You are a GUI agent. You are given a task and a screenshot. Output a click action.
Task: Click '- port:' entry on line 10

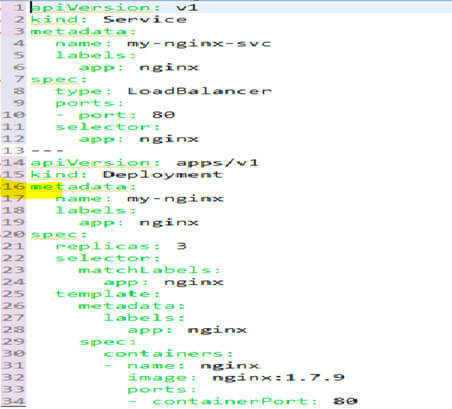[96, 115]
